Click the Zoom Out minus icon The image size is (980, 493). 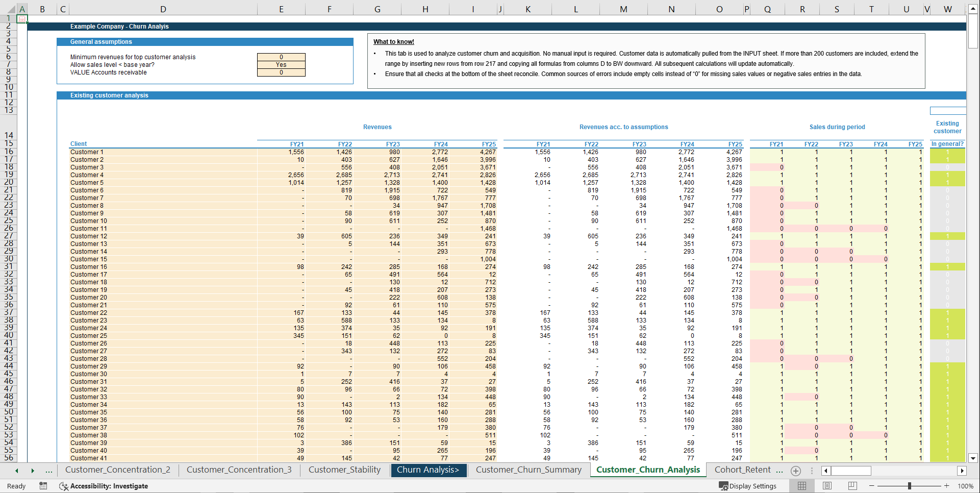click(872, 486)
